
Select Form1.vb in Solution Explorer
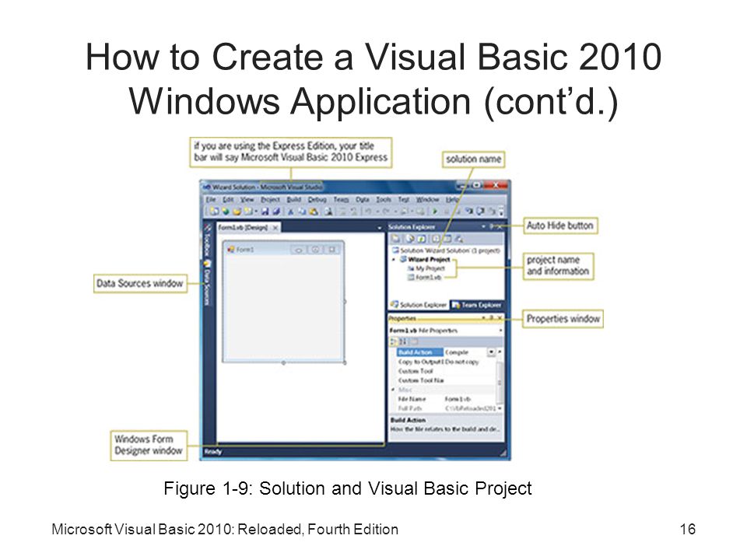click(425, 277)
